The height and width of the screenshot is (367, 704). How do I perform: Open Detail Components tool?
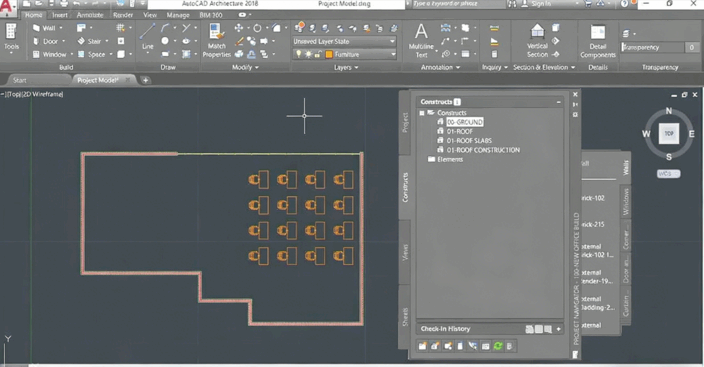pos(598,41)
